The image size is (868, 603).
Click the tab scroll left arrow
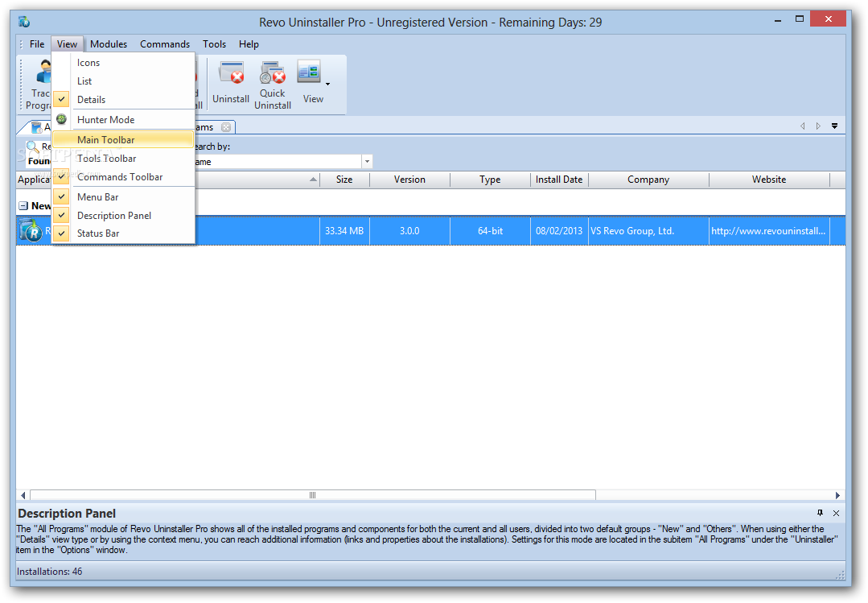click(802, 126)
